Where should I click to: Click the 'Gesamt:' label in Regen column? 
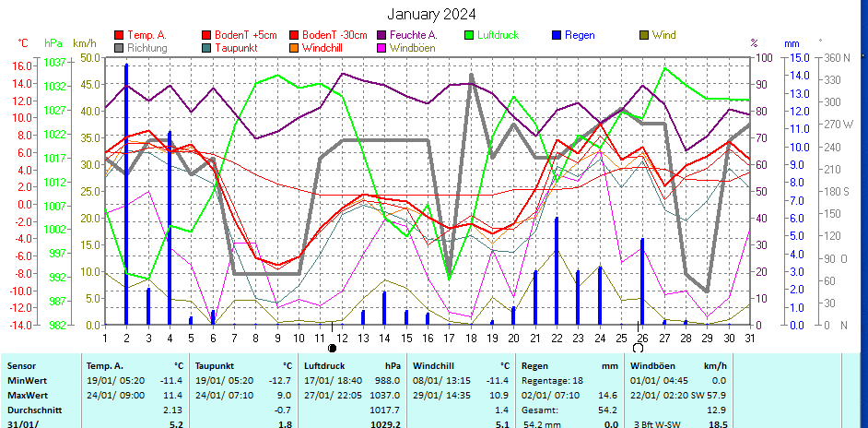(x=538, y=410)
